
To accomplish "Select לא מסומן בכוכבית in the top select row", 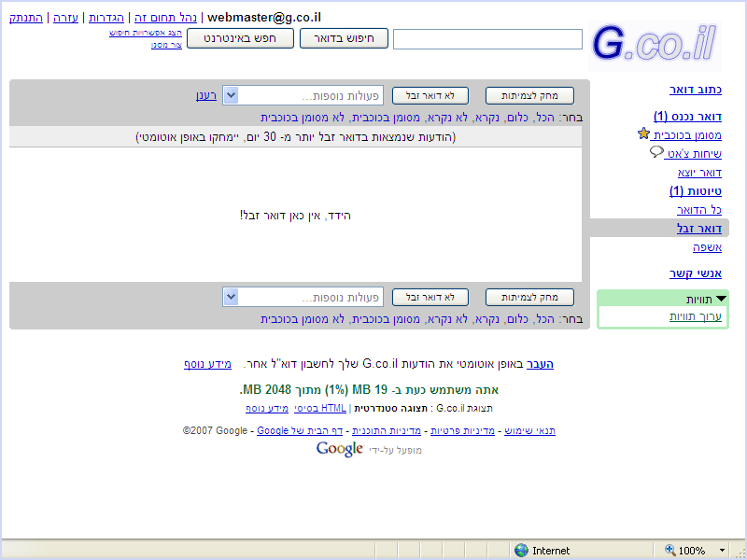I will click(303, 118).
